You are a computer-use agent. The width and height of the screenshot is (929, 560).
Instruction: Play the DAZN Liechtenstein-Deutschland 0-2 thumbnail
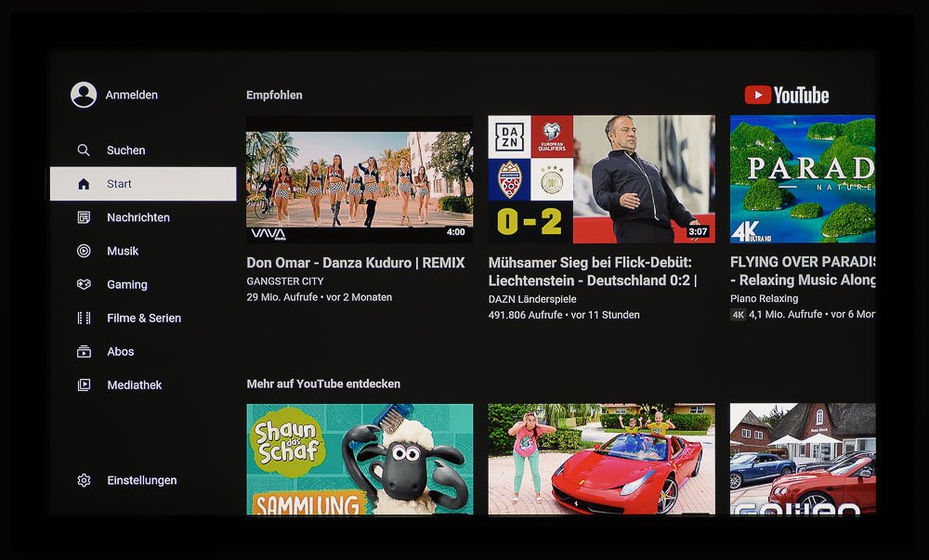[601, 179]
